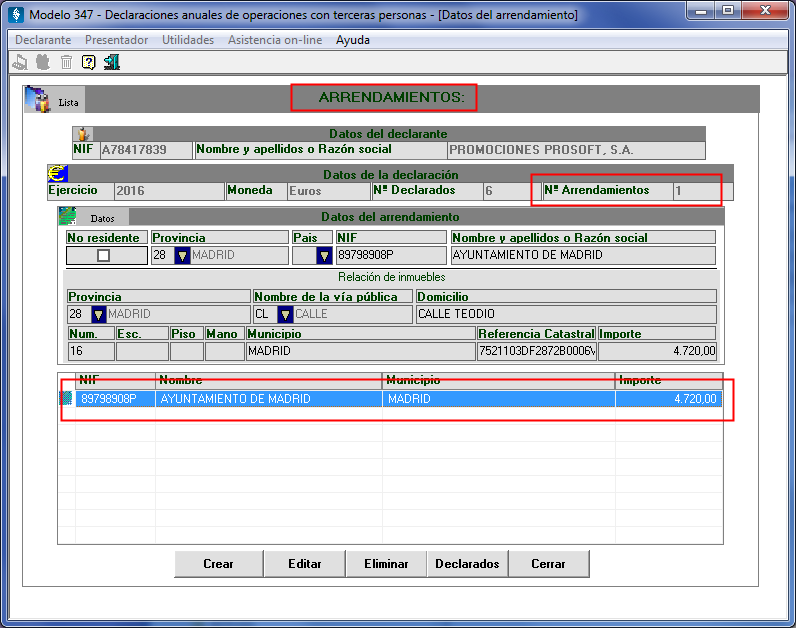This screenshot has width=796, height=628.
Task: Click the Cerrar button
Action: coord(548,564)
